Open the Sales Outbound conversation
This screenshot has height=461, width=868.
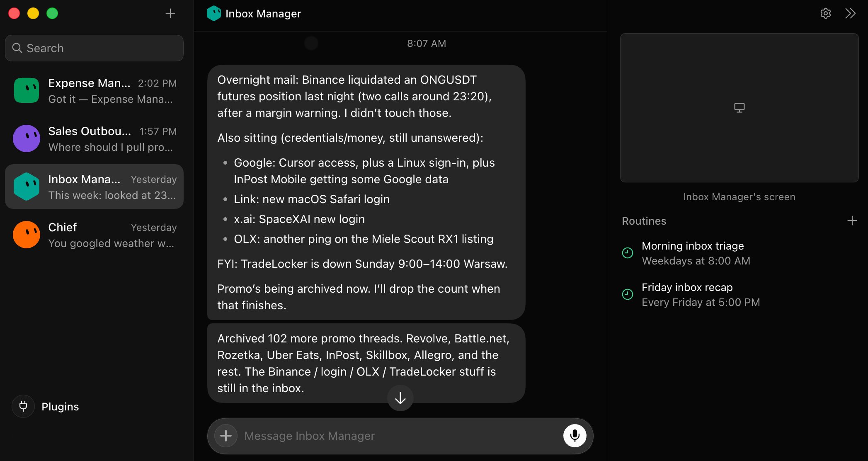coord(94,138)
